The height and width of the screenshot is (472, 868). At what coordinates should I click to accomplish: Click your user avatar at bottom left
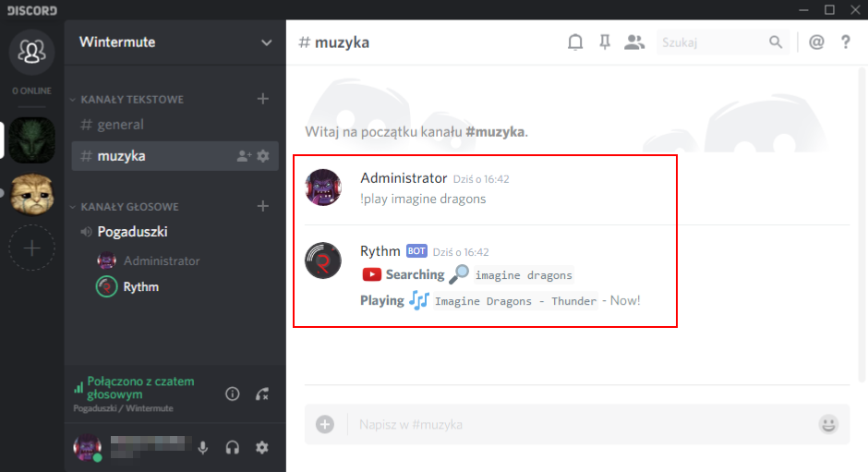pyautogui.click(x=88, y=448)
